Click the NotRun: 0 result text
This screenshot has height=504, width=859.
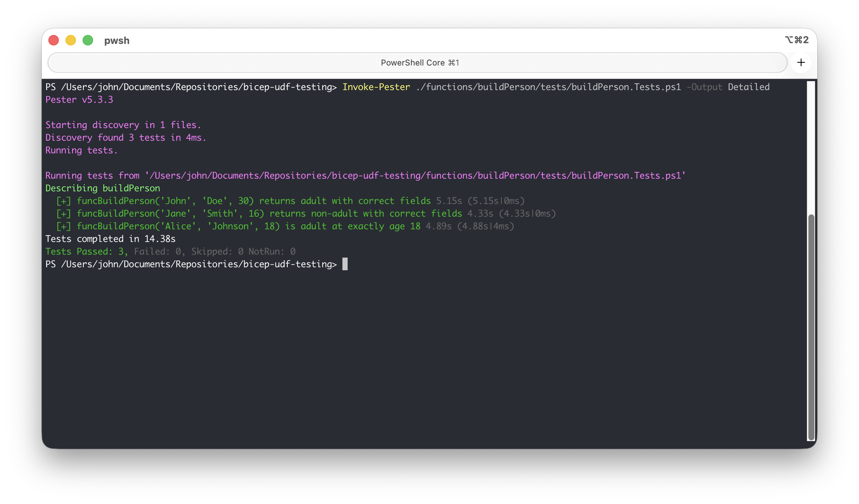point(272,252)
